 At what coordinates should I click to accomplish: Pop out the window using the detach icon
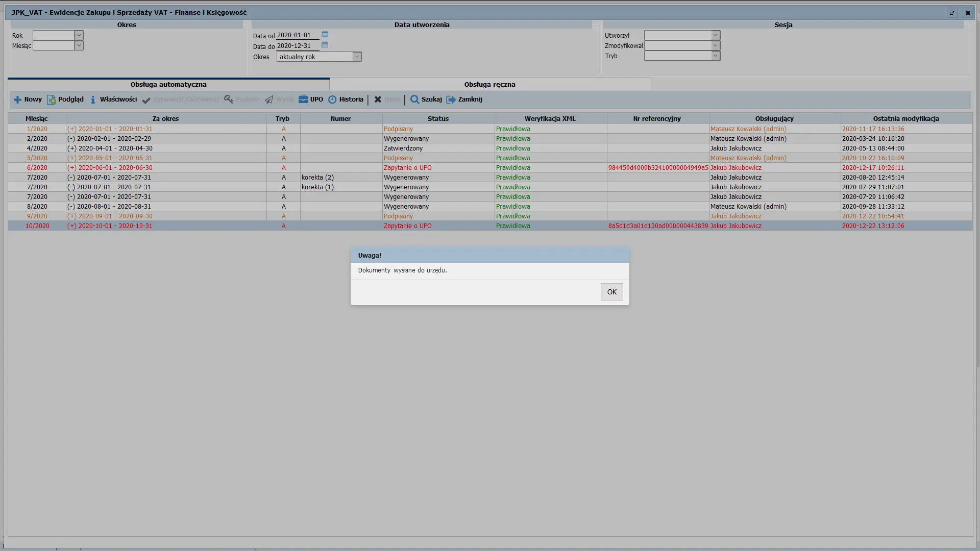(x=951, y=13)
